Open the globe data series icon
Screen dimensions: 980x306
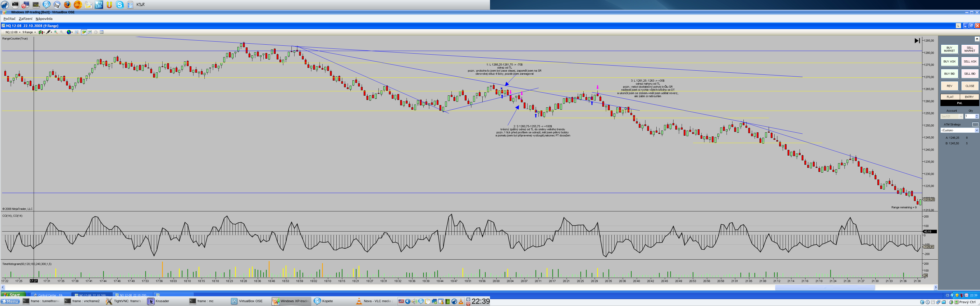pos(69,32)
